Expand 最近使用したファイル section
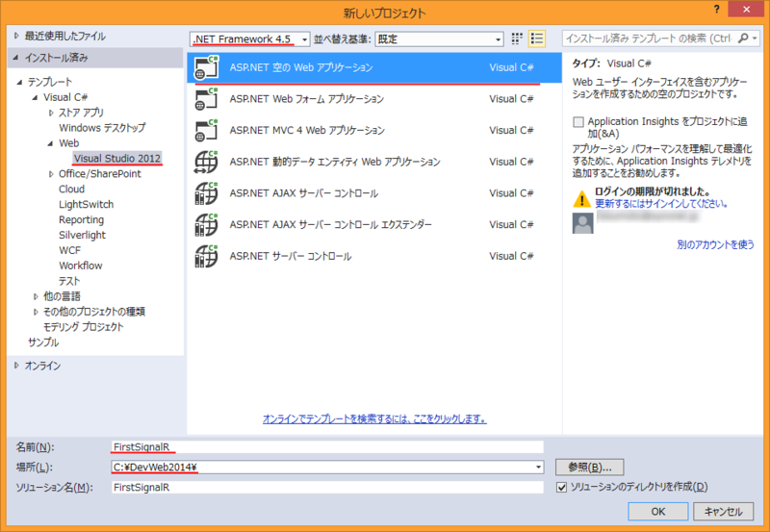 (16, 36)
